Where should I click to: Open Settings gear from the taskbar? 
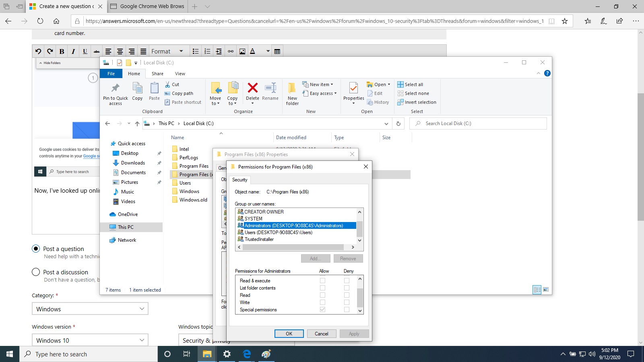pos(227,354)
